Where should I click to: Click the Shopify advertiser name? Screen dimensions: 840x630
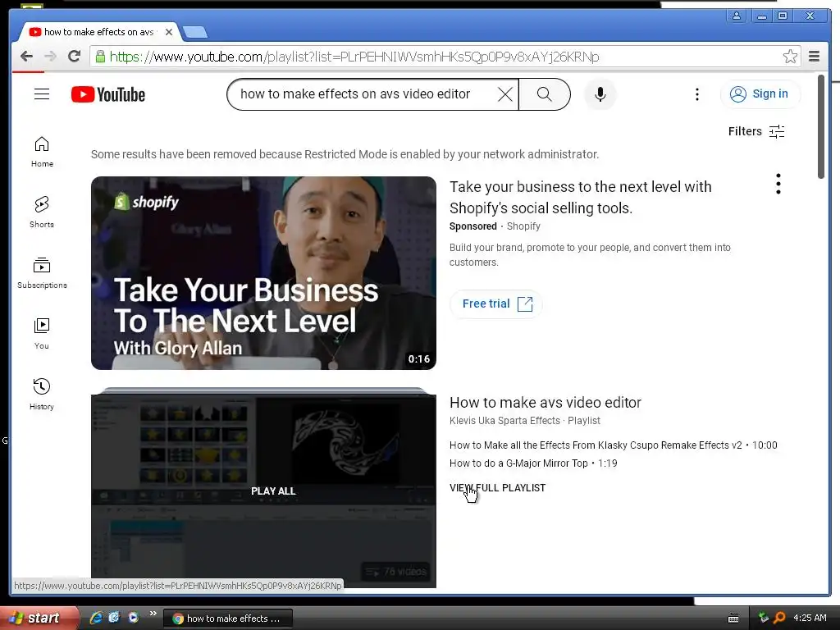(523, 226)
